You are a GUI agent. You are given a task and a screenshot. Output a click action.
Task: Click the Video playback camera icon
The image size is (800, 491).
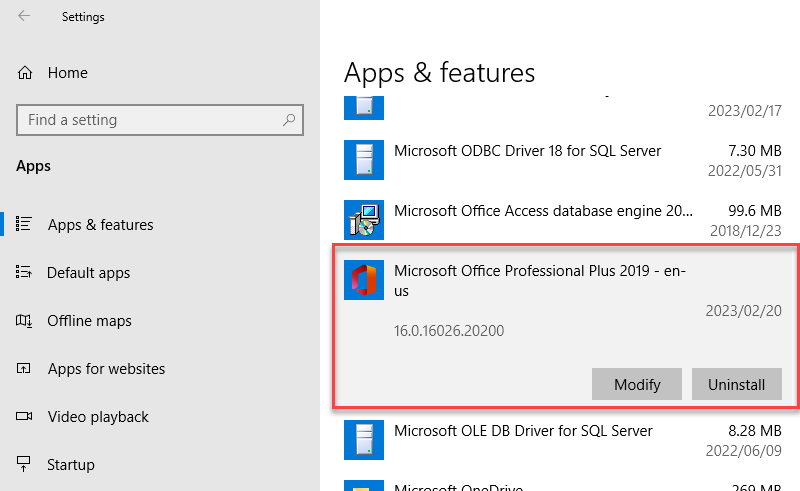tap(23, 416)
